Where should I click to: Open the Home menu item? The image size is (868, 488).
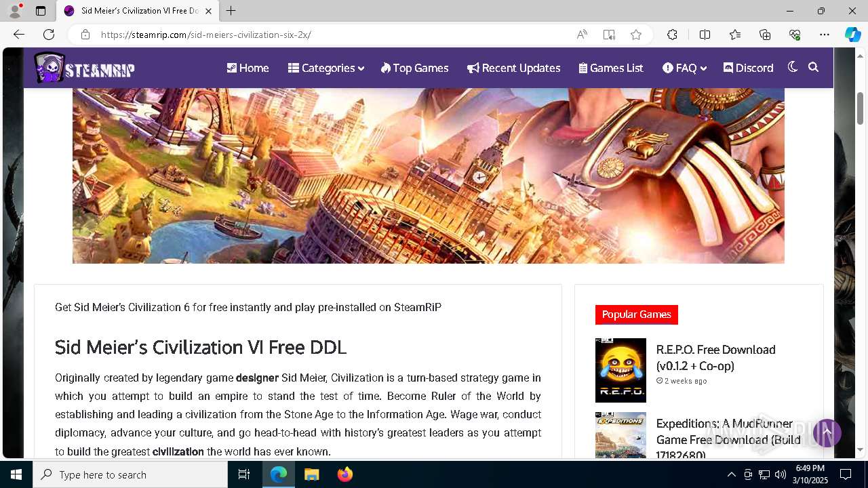pos(248,68)
